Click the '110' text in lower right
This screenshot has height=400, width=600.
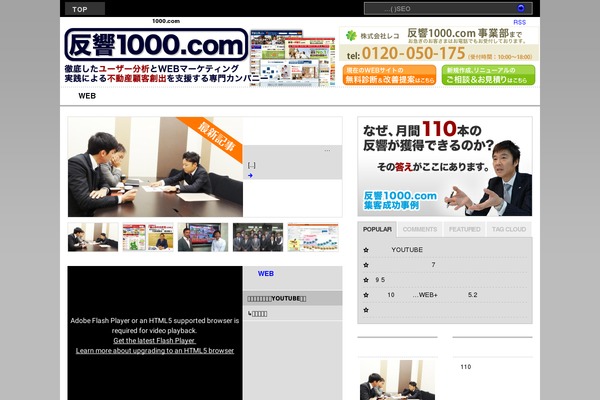[466, 367]
